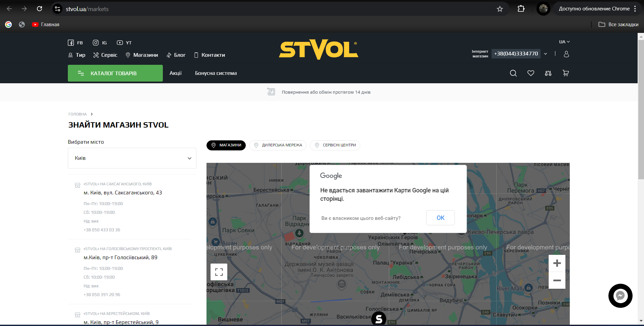This screenshot has height=326, width=644.
Task: Open the Блог menu item
Action: pos(176,55)
